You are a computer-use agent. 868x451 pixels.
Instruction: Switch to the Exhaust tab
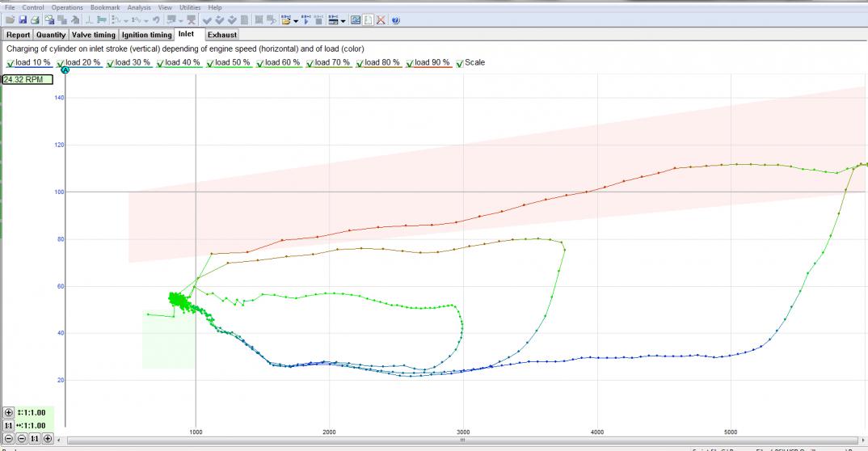click(x=221, y=35)
